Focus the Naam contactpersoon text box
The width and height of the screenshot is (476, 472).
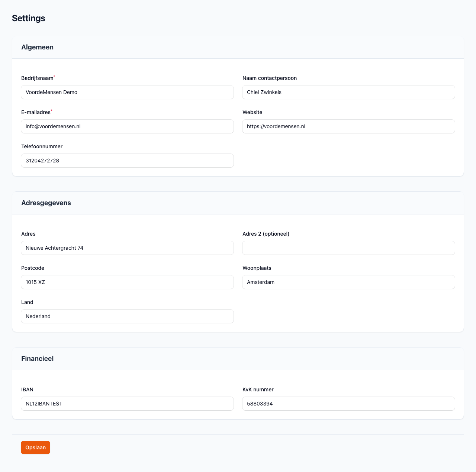[348, 92]
